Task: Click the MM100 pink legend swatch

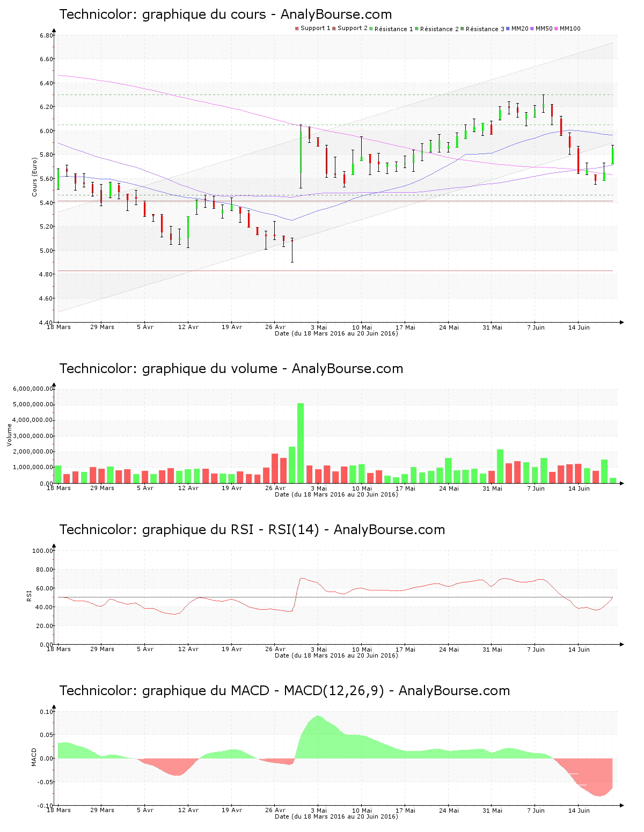Action: tap(557, 28)
